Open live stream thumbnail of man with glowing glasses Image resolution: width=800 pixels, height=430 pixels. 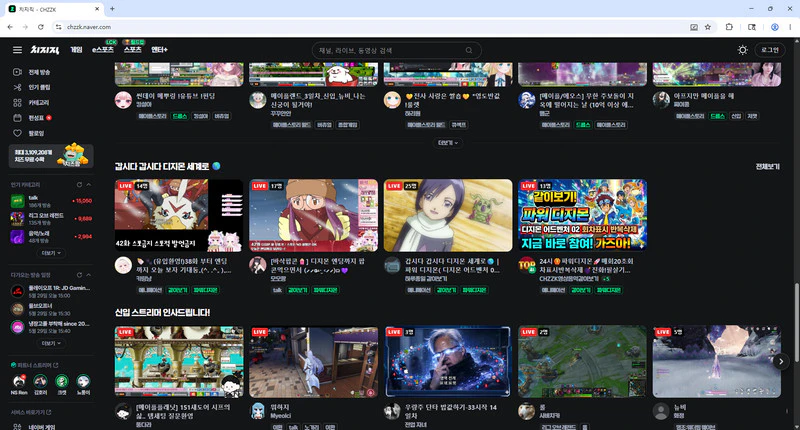click(x=448, y=362)
